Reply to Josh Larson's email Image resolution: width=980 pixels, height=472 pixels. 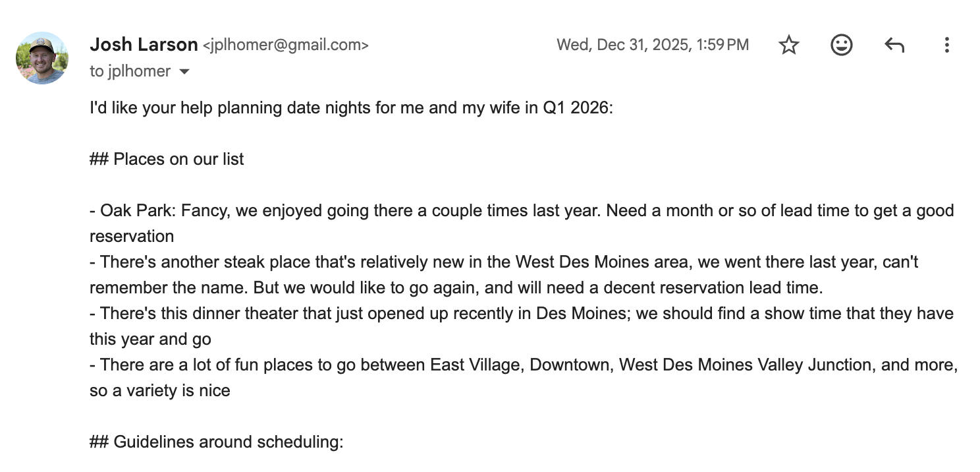(894, 45)
